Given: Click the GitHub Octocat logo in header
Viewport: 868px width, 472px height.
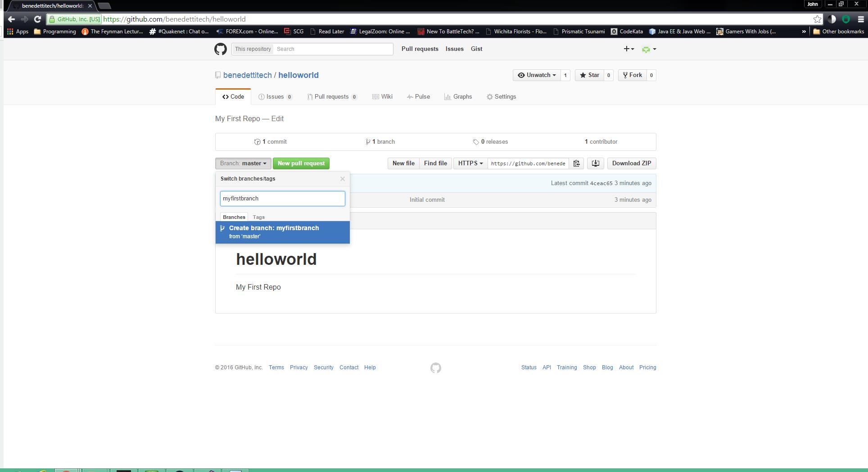Looking at the screenshot, I should pos(221,49).
